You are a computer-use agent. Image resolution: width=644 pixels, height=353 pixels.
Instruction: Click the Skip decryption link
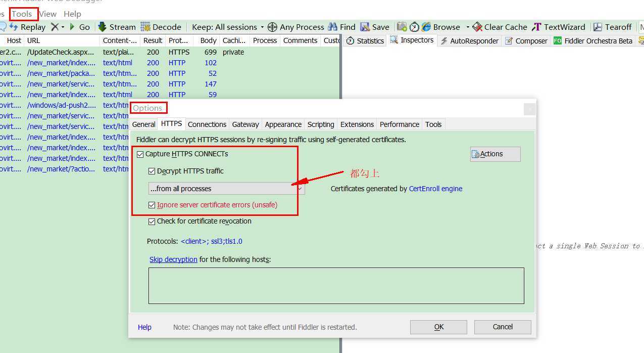(x=173, y=259)
